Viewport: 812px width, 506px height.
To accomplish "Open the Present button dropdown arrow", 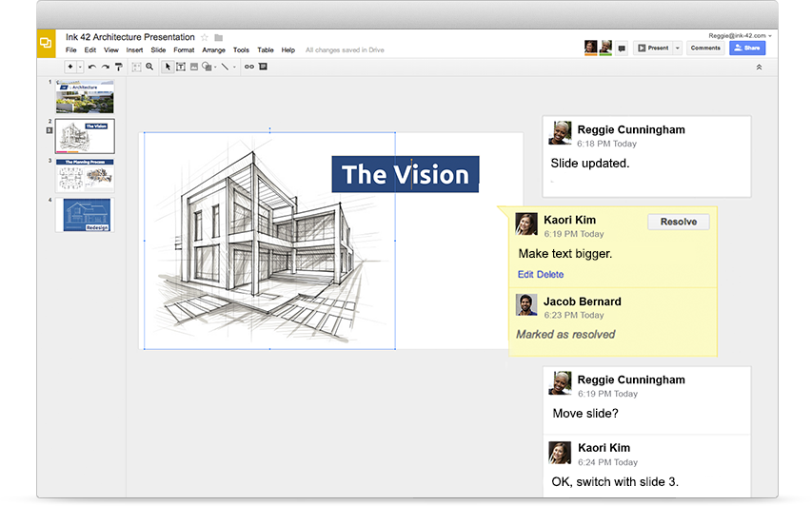I will 678,48.
